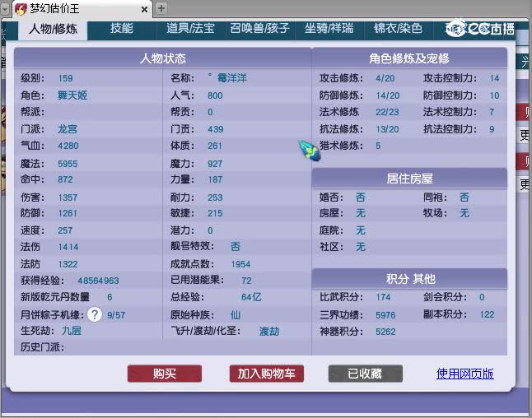Viewport: 532px width, 418px height.
Task: Click the 攻击控制力 value 14
Action: [494, 78]
